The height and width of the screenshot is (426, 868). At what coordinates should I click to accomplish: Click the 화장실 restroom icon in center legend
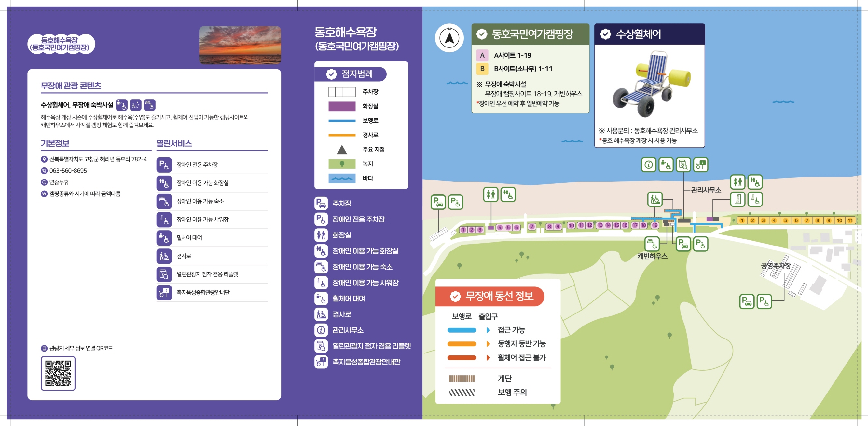(x=321, y=235)
